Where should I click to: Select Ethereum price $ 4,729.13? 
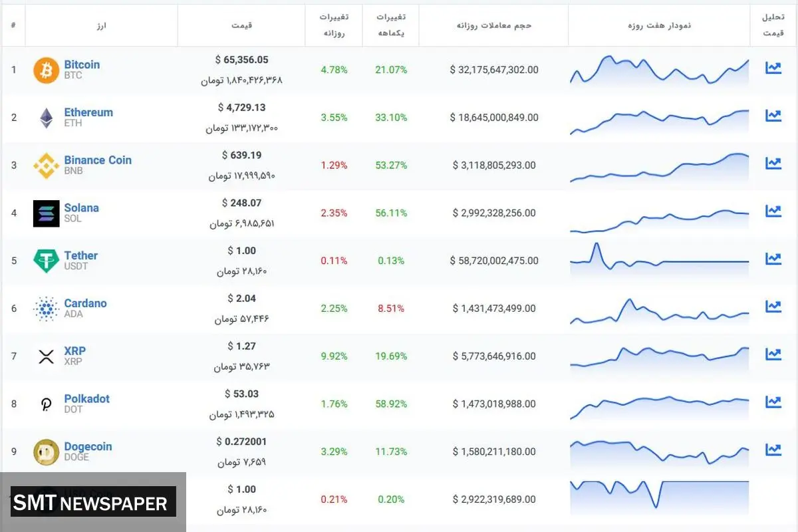(241, 107)
